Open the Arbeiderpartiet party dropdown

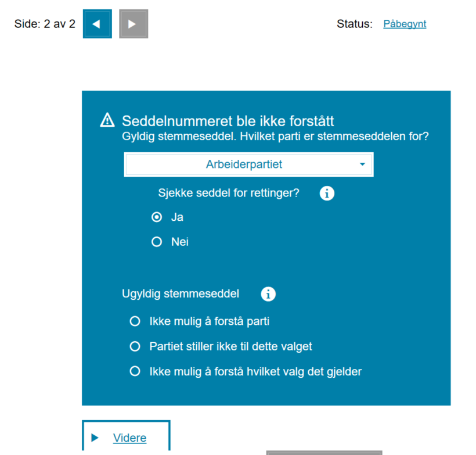[244, 164]
